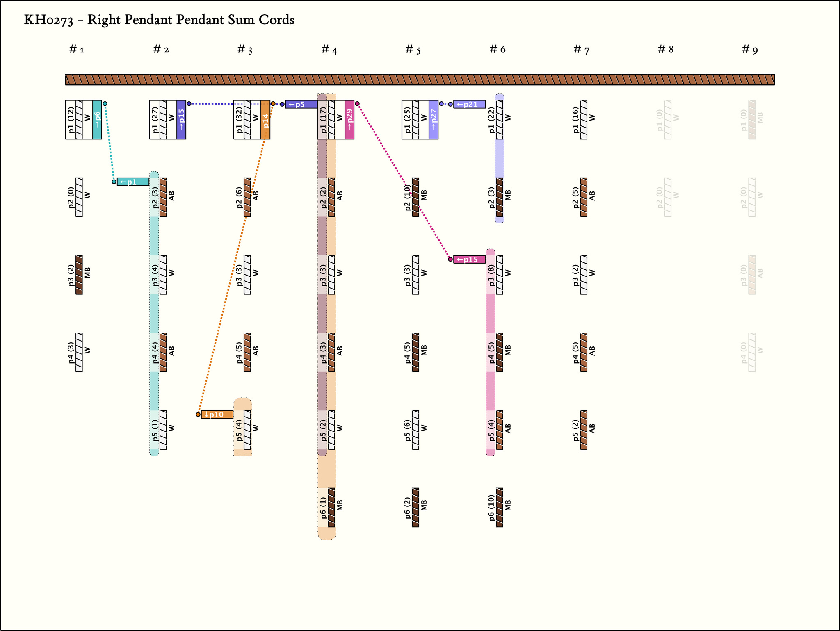Select the orange p14 tag in column 3
Screen dimensions: 840x631
(x=265, y=120)
